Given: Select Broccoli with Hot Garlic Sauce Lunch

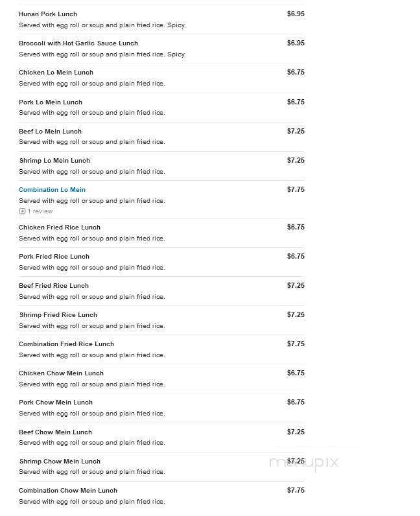Looking at the screenshot, I should pyautogui.click(x=78, y=43).
